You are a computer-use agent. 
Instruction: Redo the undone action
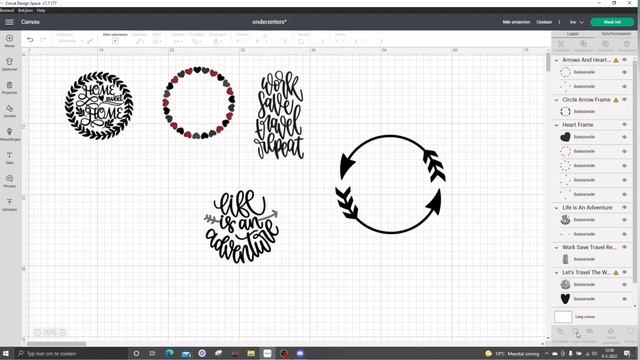(x=43, y=40)
